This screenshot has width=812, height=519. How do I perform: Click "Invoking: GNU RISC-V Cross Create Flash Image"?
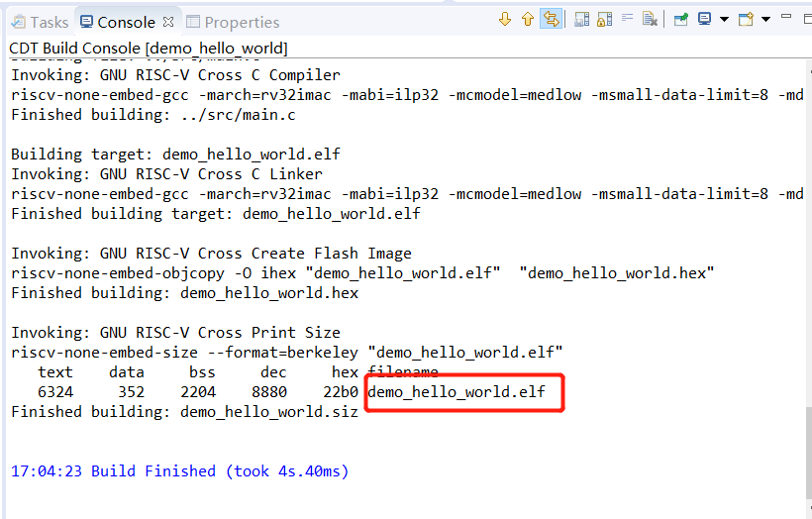(x=211, y=254)
